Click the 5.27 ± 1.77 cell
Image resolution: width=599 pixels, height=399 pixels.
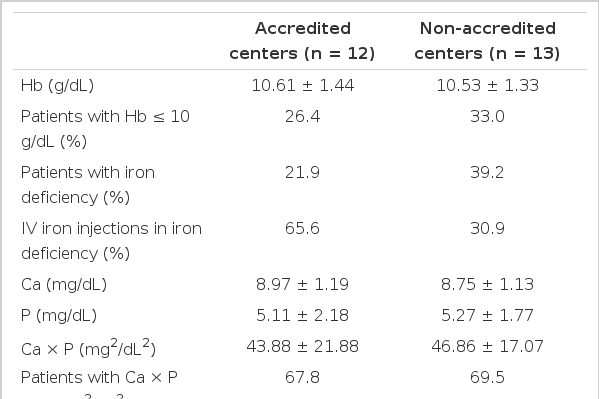487,315
